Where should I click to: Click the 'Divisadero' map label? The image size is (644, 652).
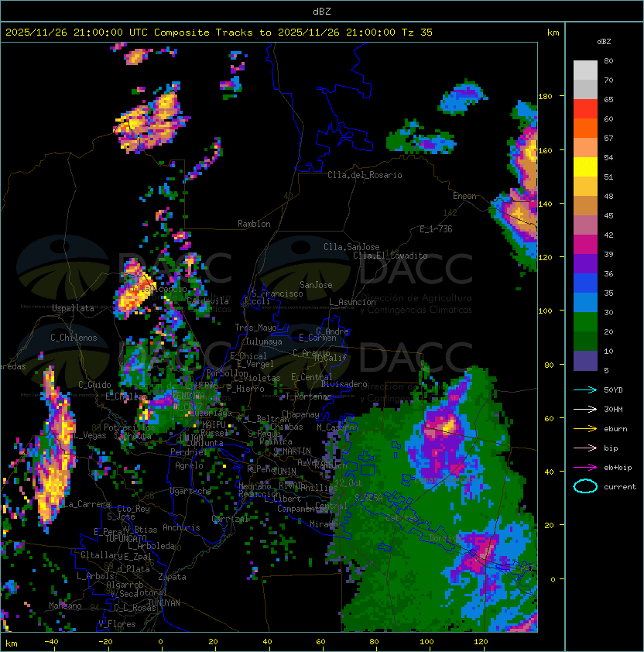[x=344, y=384]
